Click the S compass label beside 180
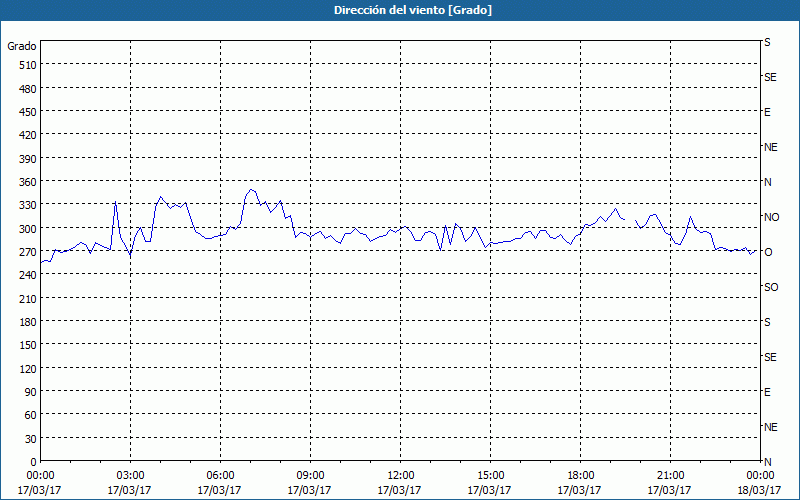The height and width of the screenshot is (500, 800). [x=767, y=322]
